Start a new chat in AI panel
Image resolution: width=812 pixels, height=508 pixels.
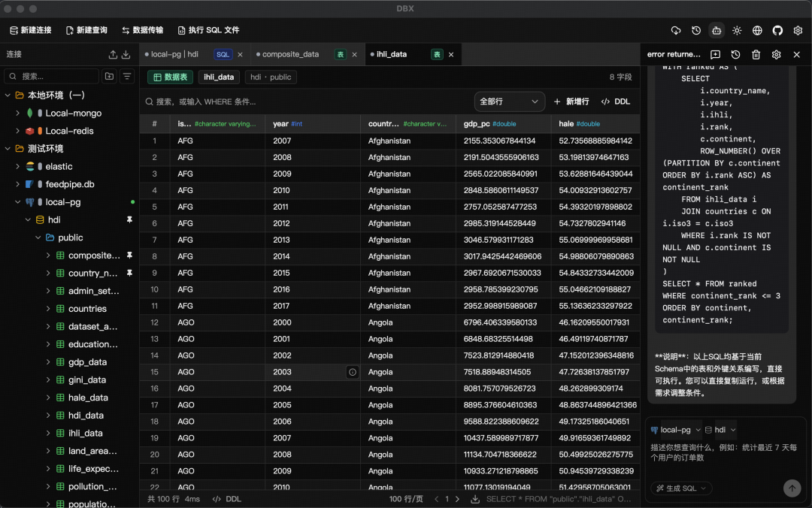pyautogui.click(x=715, y=54)
